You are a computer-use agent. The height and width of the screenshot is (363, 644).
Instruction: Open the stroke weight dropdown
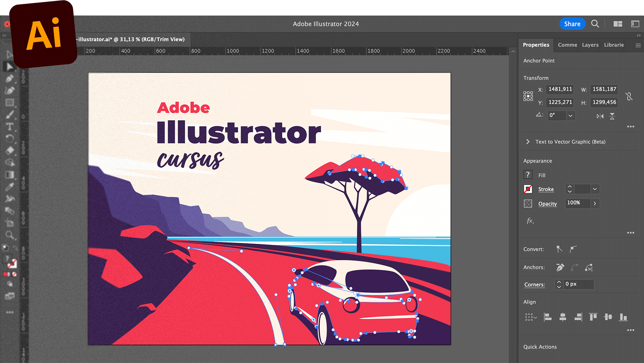[595, 189]
